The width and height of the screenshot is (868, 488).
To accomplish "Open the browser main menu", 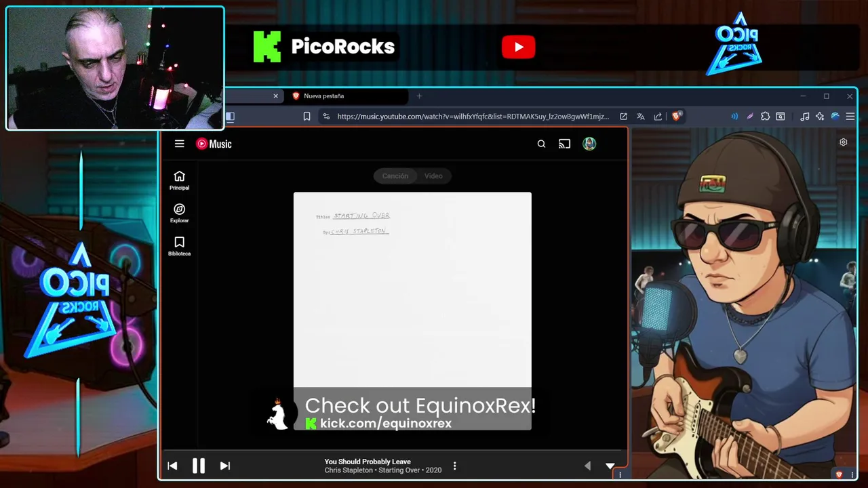I will [850, 117].
